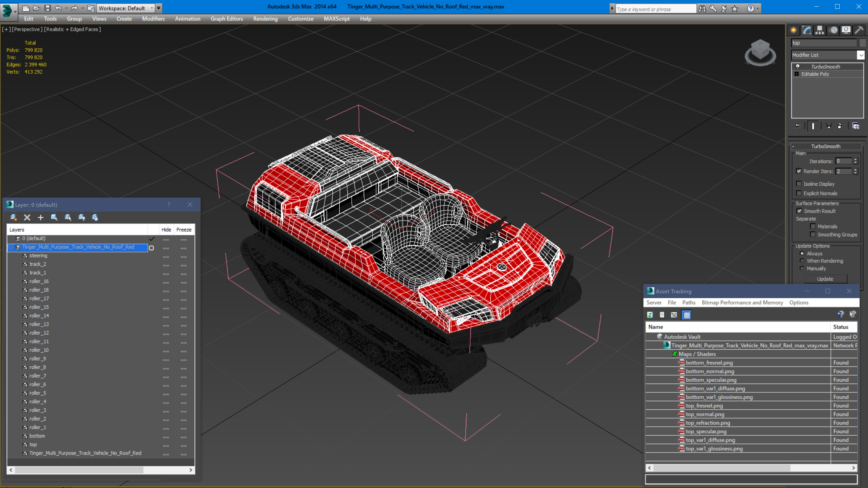
Task: Open the Hierarchy command panel tab
Action: point(819,30)
